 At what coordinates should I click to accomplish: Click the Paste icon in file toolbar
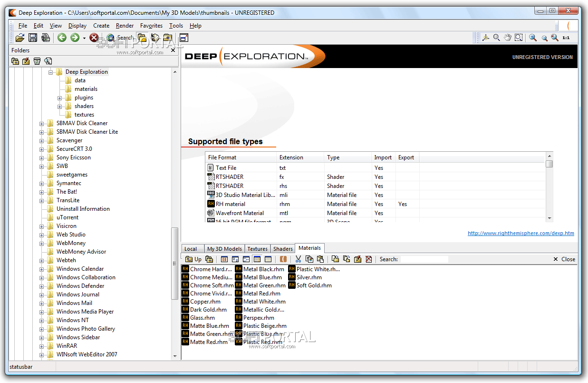(x=320, y=259)
